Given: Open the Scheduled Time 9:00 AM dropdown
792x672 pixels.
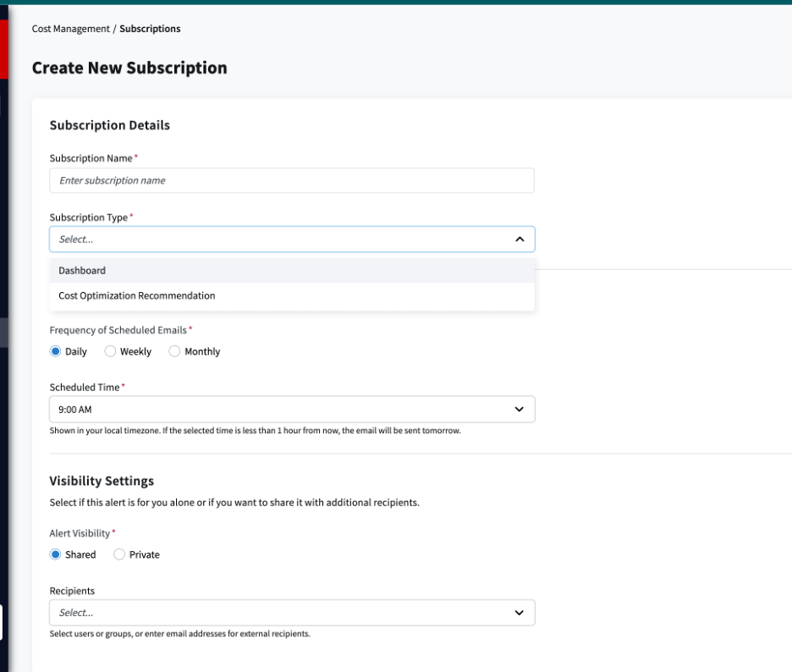Looking at the screenshot, I should pyautogui.click(x=292, y=410).
